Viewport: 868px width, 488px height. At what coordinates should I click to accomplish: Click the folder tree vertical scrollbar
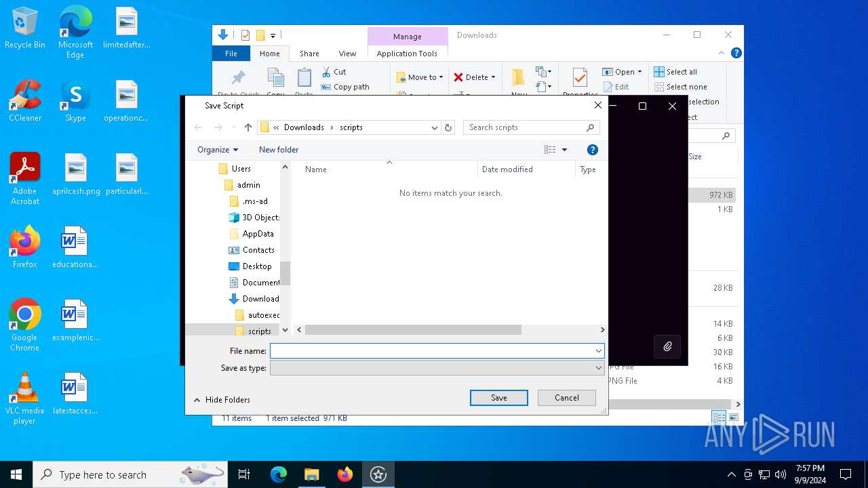pyautogui.click(x=285, y=274)
